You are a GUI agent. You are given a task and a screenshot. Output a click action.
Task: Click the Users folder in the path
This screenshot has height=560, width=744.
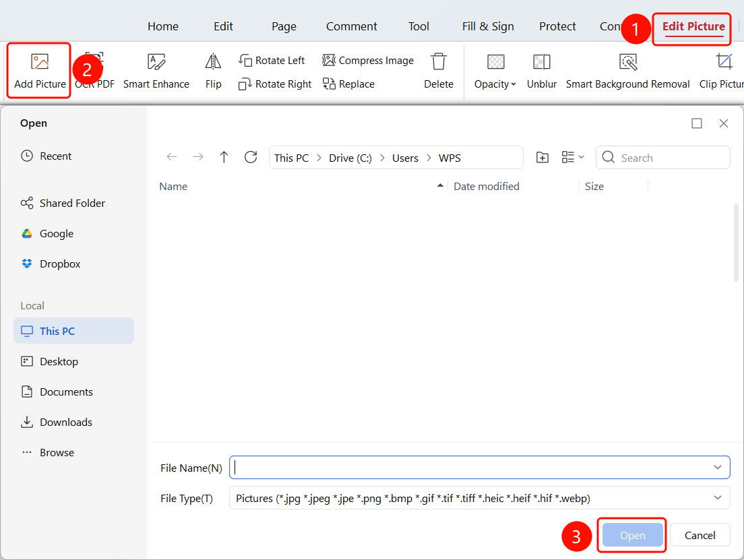[x=405, y=158]
